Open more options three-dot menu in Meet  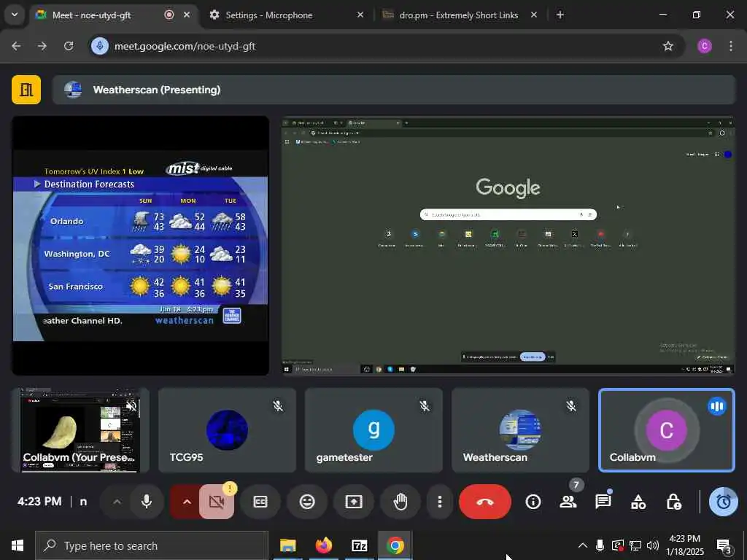pyautogui.click(x=439, y=502)
